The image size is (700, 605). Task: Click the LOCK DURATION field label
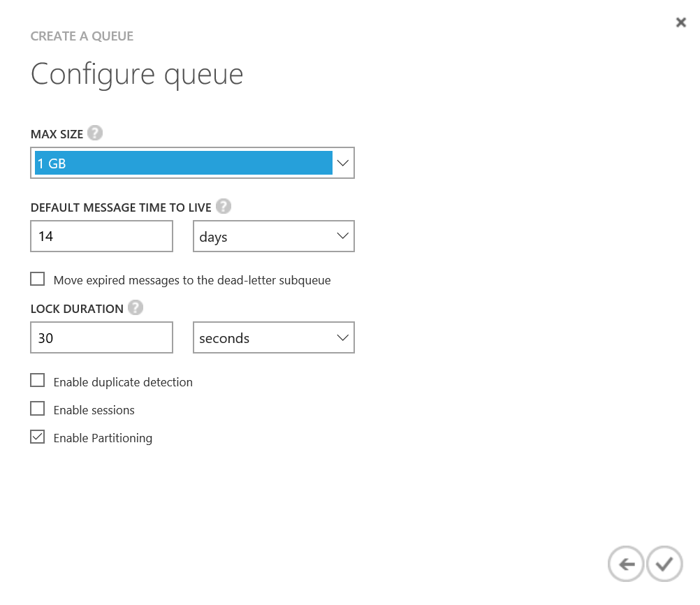(77, 309)
